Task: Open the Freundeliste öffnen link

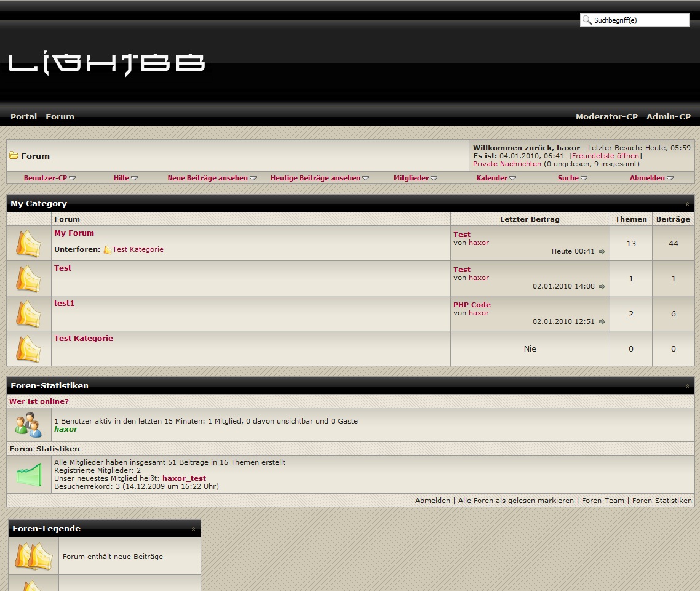Action: 605,156
